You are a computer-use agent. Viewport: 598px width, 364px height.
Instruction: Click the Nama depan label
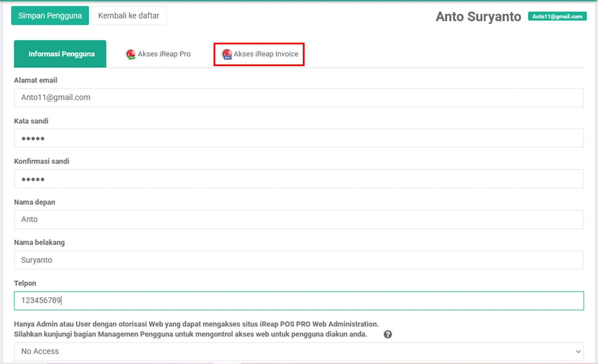pos(35,202)
